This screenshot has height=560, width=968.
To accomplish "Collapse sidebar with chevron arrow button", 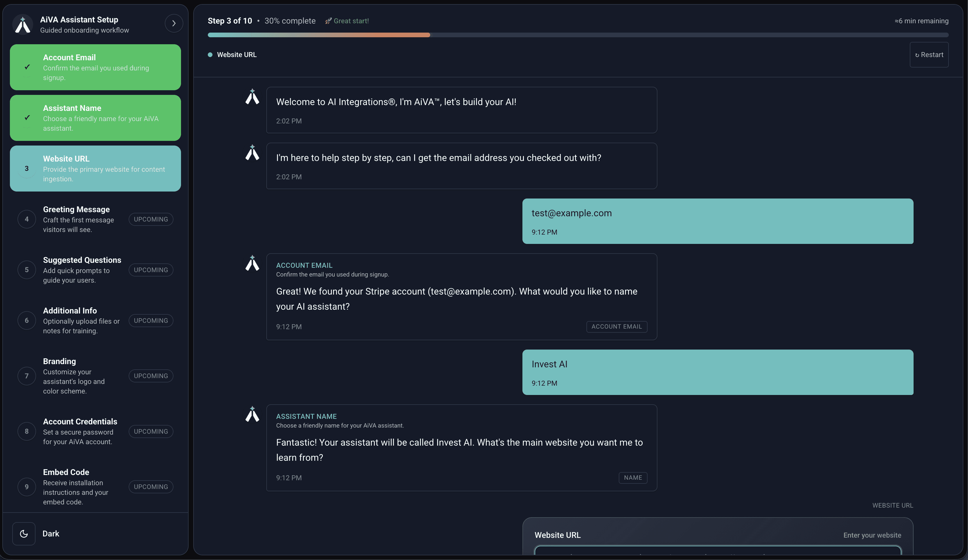I will pos(174,23).
